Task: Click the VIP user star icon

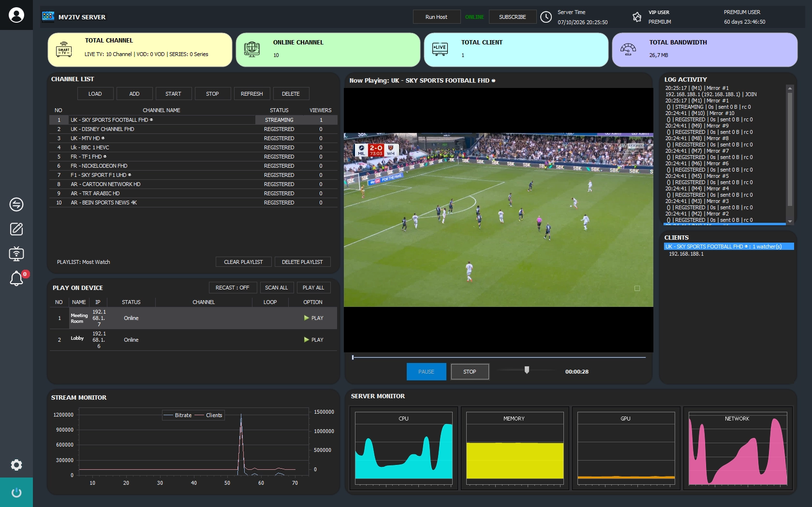Action: 637,17
